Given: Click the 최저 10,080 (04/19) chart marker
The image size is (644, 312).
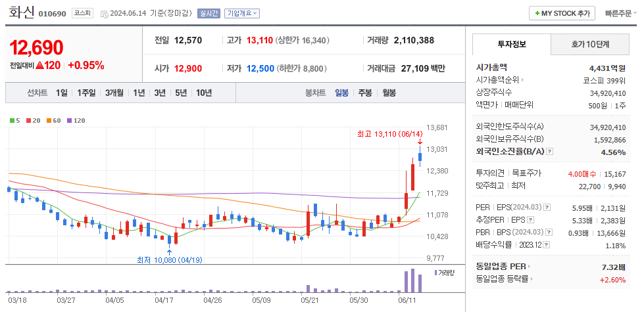Looking at the screenshot, I should [x=170, y=260].
